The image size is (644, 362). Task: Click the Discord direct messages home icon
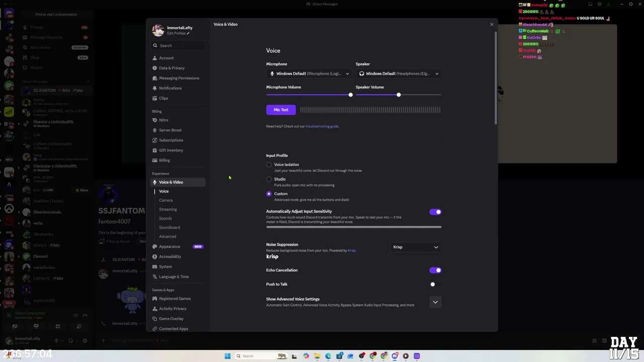click(x=9, y=14)
